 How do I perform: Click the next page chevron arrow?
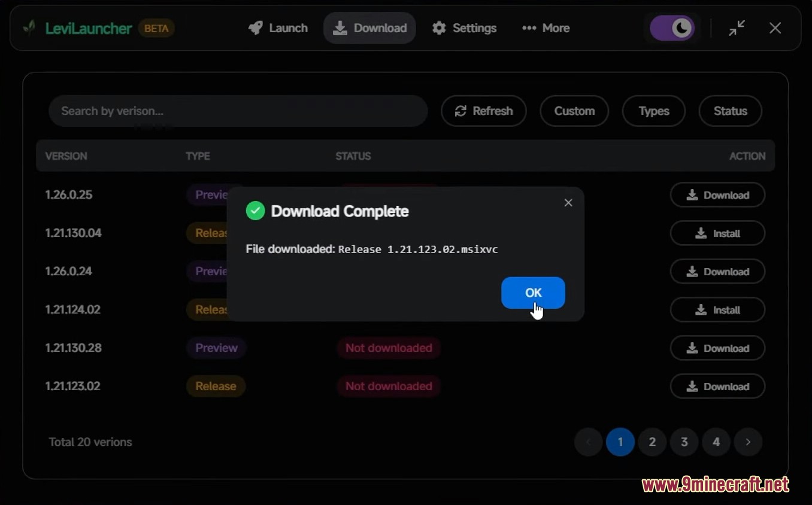[x=748, y=442]
